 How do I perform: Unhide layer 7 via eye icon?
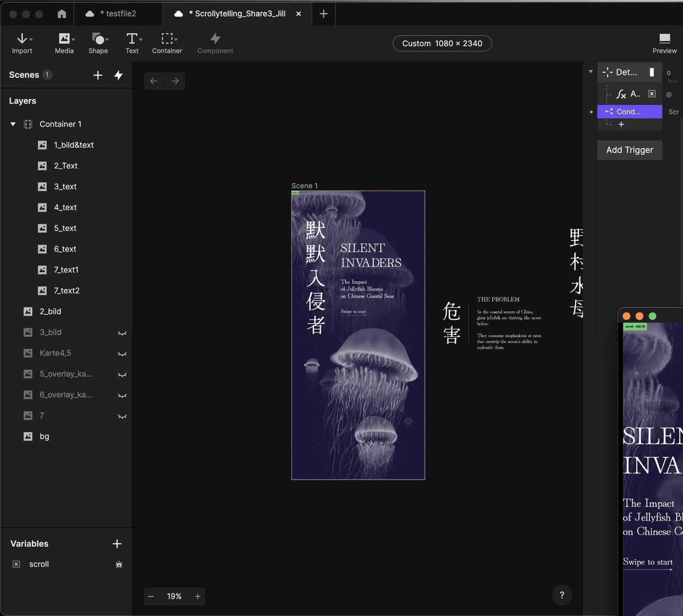(122, 416)
